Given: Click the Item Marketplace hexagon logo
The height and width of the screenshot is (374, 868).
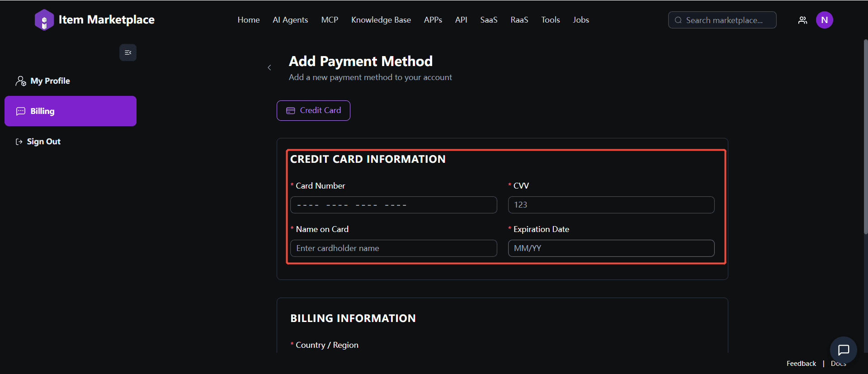Looking at the screenshot, I should (44, 20).
